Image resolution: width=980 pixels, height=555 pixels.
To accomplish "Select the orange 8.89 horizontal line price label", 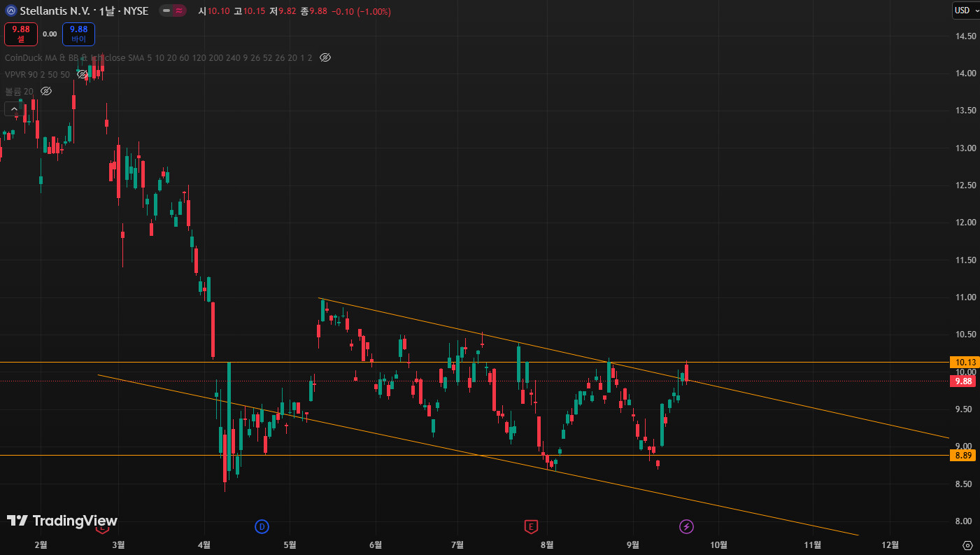I will (963, 456).
